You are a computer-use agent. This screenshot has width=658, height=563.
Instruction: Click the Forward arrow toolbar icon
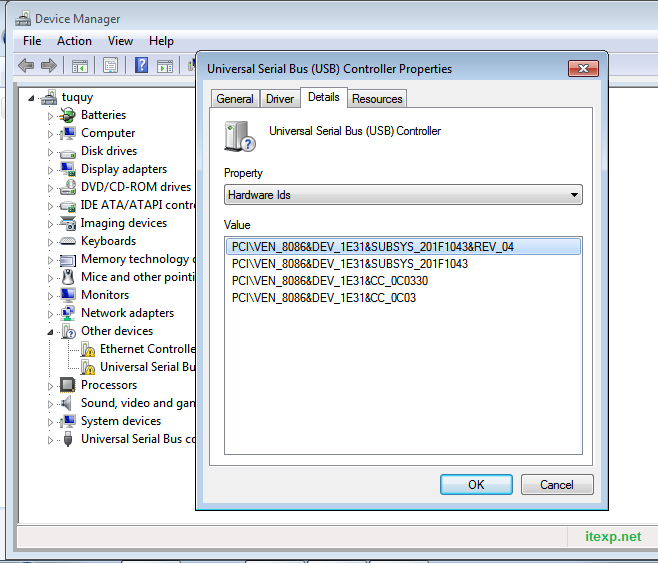pos(49,65)
